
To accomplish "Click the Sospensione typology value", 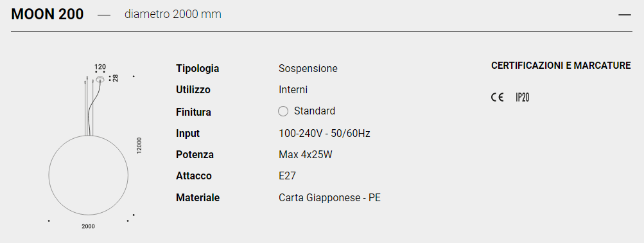I will tap(308, 68).
